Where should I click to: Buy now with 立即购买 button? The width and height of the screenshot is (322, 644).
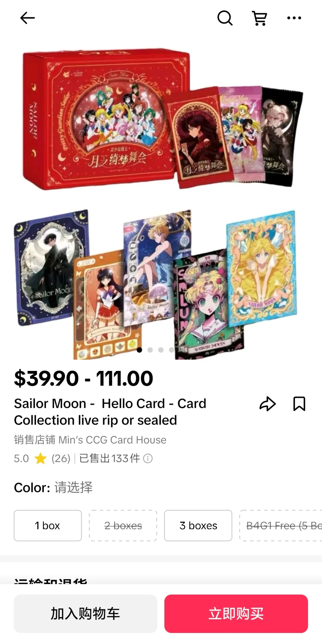[236, 614]
